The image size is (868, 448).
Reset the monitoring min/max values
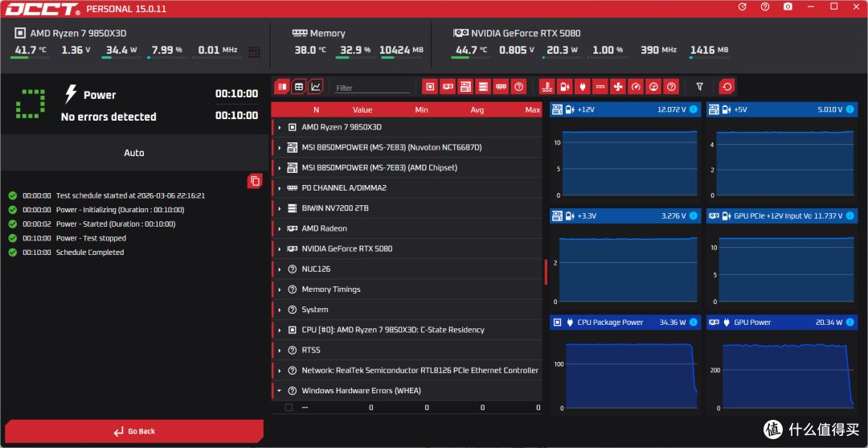(x=727, y=86)
